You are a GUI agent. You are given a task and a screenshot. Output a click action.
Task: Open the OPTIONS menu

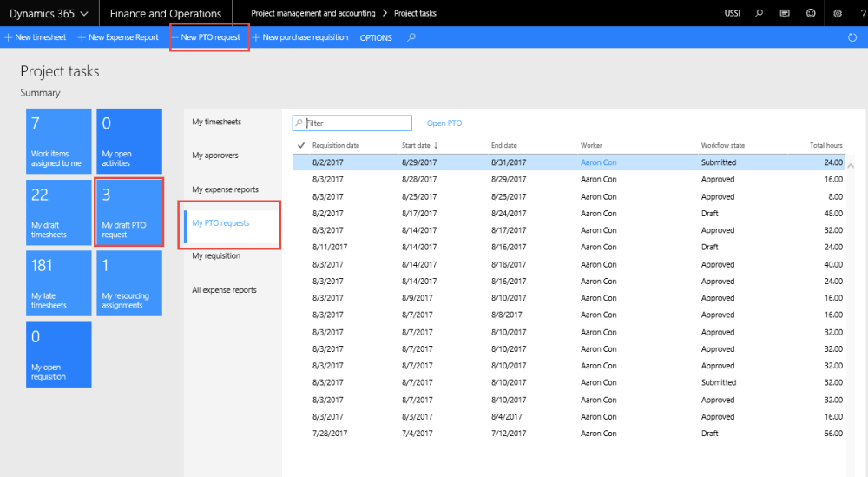[x=376, y=37]
